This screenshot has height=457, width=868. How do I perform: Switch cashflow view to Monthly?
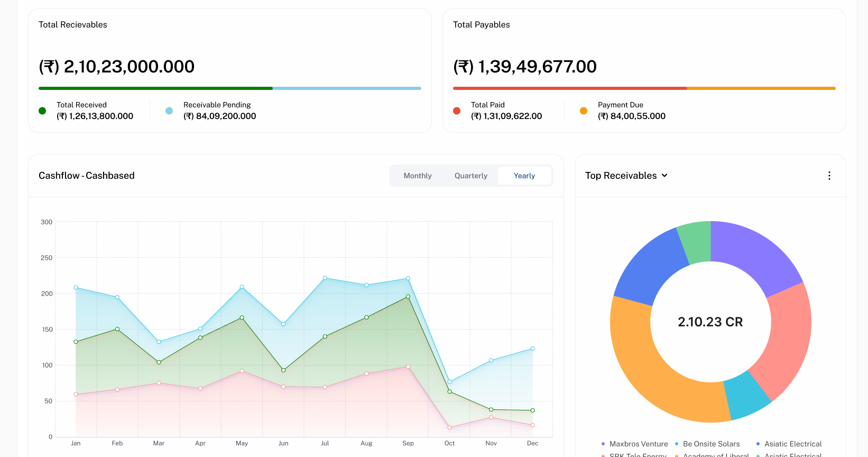[x=417, y=176]
